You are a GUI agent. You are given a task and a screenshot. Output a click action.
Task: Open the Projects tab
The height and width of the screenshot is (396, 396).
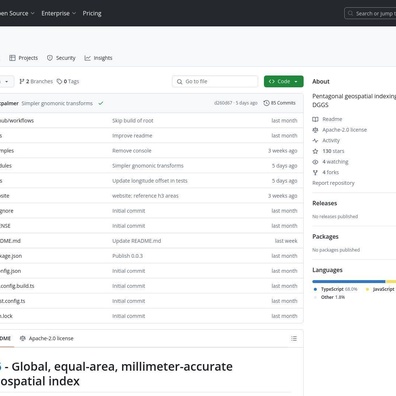coord(23,58)
